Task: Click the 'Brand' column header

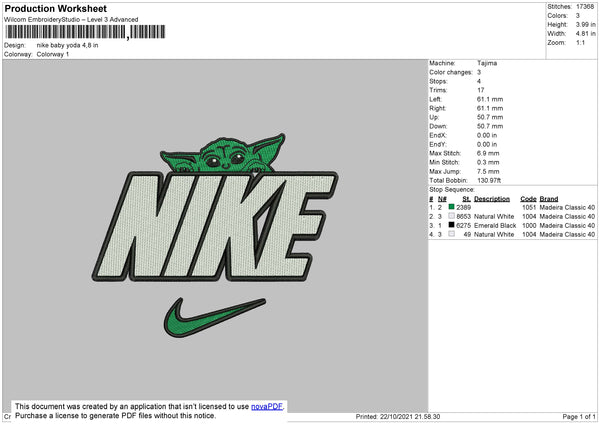Action: pos(549,199)
